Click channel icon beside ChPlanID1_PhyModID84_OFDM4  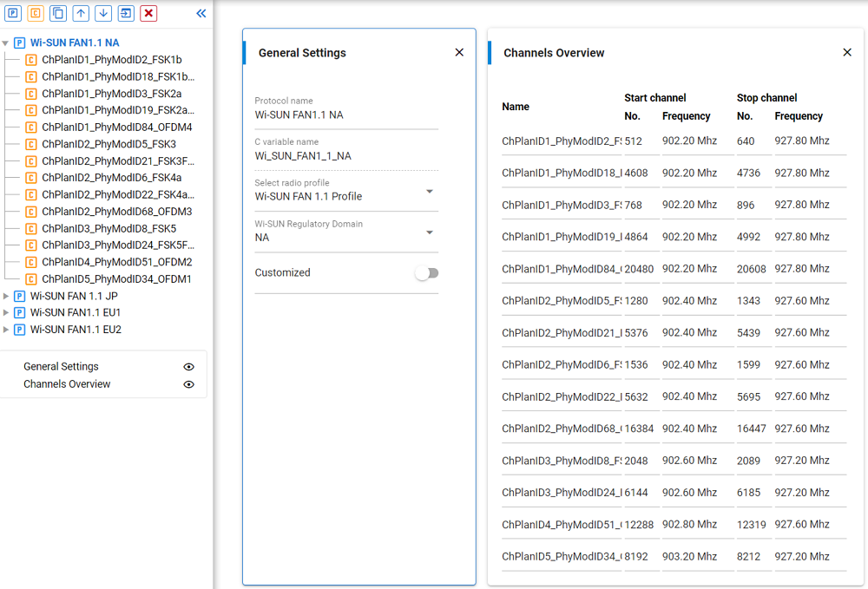pyautogui.click(x=31, y=128)
